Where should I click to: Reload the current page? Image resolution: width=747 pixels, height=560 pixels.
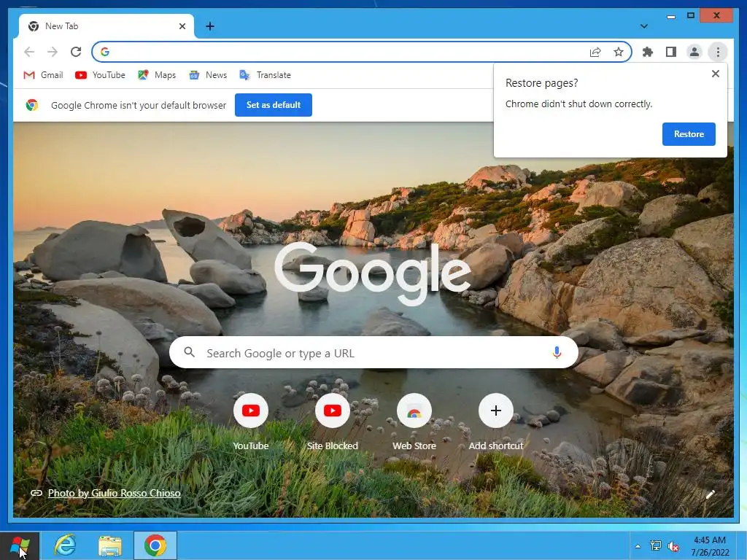coord(76,52)
